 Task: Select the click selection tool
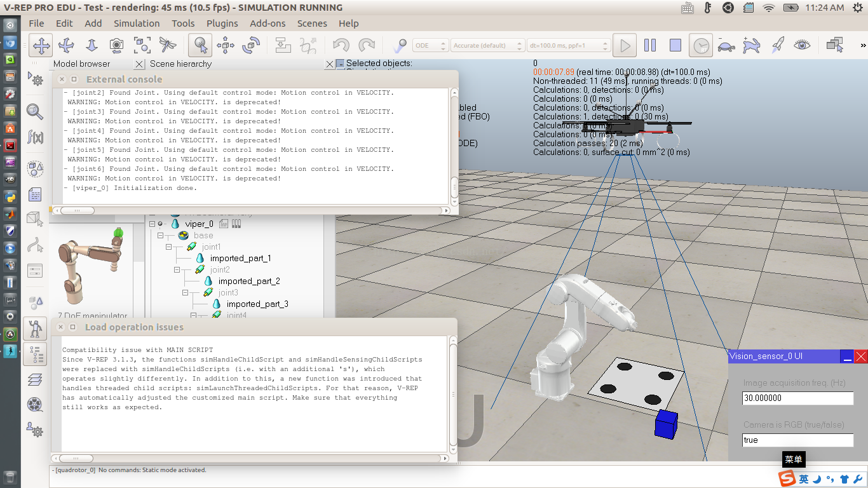(x=200, y=45)
